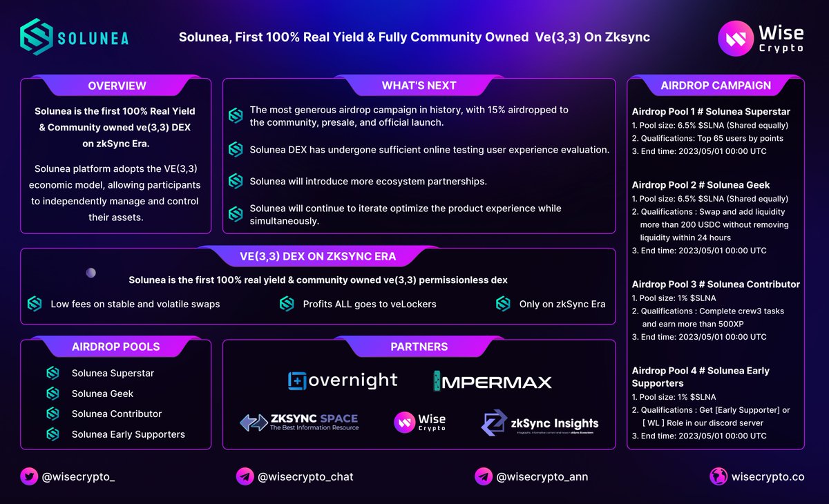Image resolution: width=829 pixels, height=504 pixels.
Task: Click 'Airdrop Pool 3 # Solunea Contributor' heading
Action: (x=716, y=284)
